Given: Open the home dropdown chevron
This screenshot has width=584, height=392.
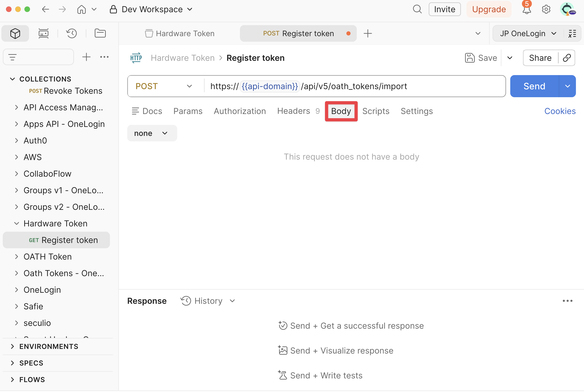Looking at the screenshot, I should 94,9.
